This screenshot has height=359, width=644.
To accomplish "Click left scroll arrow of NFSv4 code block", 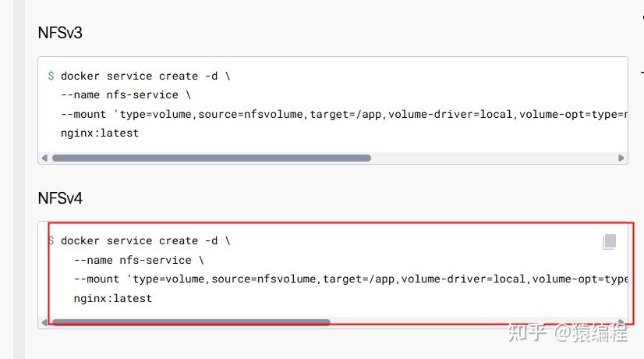I will pyautogui.click(x=44, y=322).
